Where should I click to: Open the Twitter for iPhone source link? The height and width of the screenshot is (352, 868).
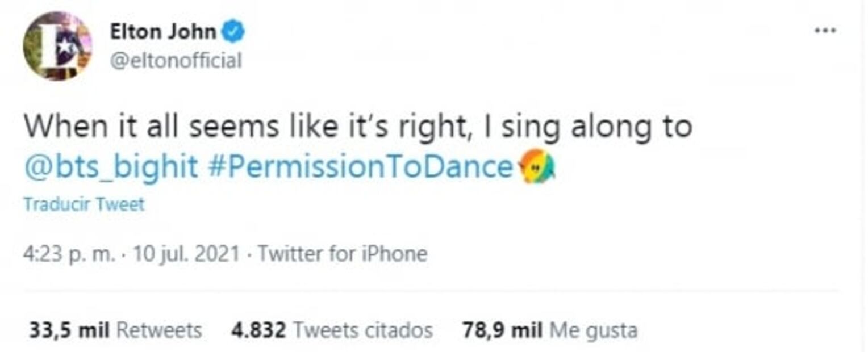(343, 254)
